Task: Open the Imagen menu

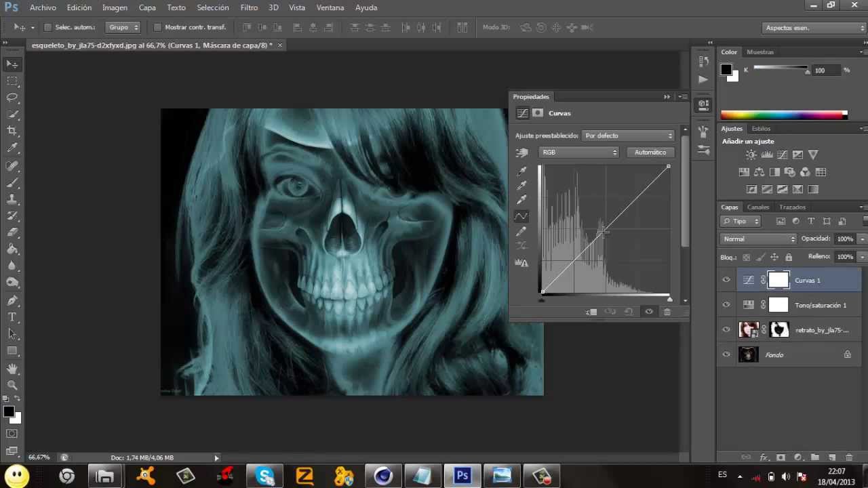Action: pos(115,7)
